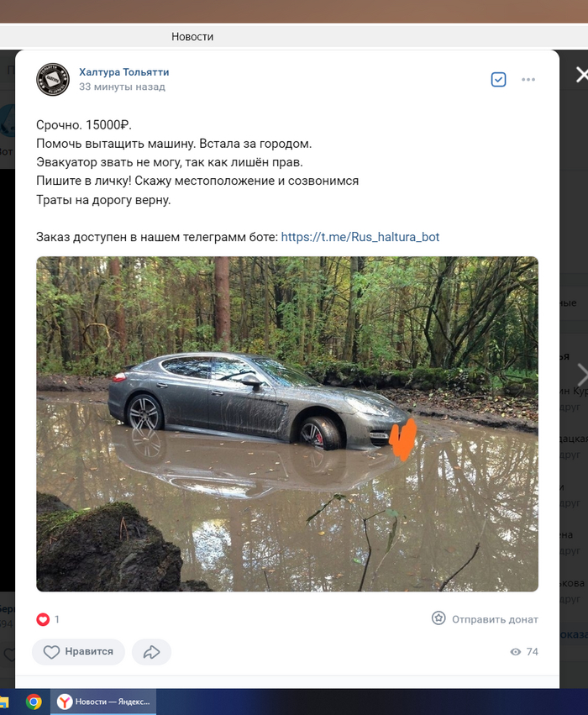
Task: Follow the t.me/Rus_haltura_bot link
Action: click(360, 237)
